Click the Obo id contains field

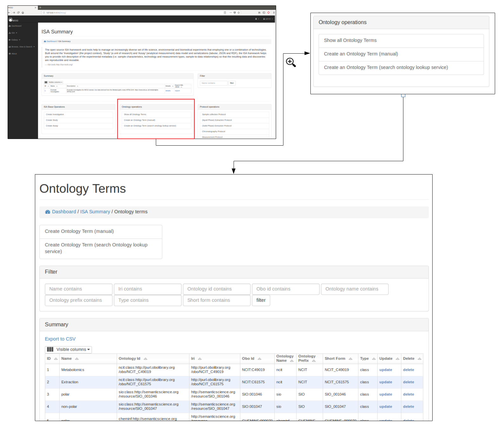(x=286, y=289)
